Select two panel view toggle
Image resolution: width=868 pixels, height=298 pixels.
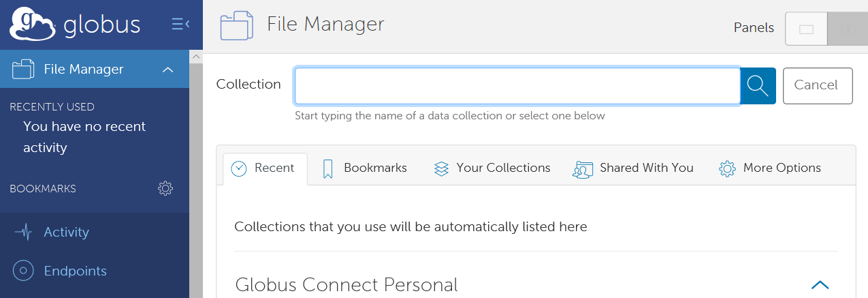pos(848,29)
